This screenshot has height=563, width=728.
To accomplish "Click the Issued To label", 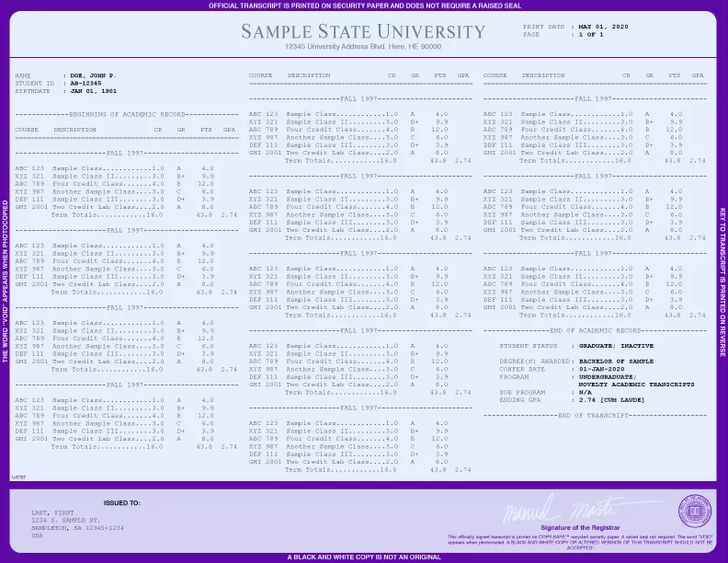I will click(121, 503).
